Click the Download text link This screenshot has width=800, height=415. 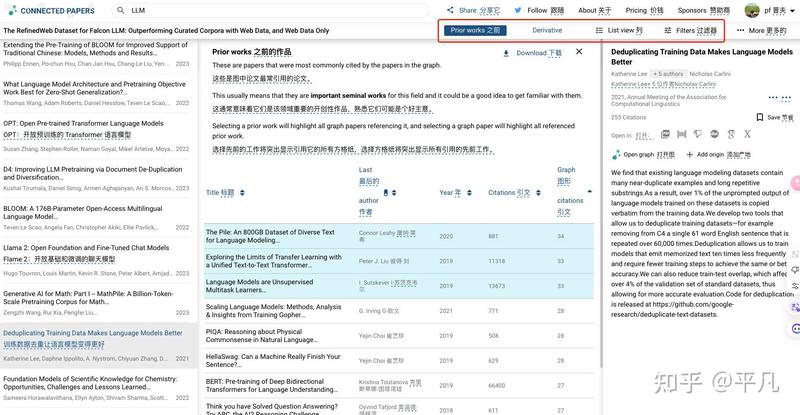[539, 53]
